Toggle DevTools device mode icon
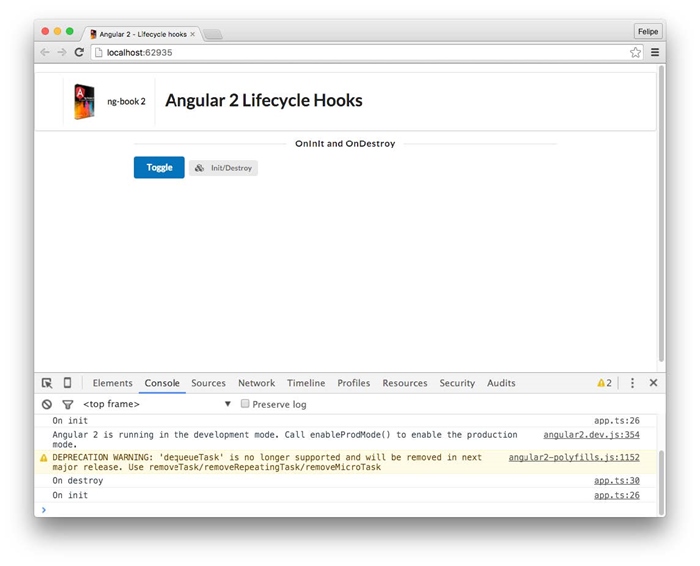Screen dimensions: 700x566 [x=67, y=383]
